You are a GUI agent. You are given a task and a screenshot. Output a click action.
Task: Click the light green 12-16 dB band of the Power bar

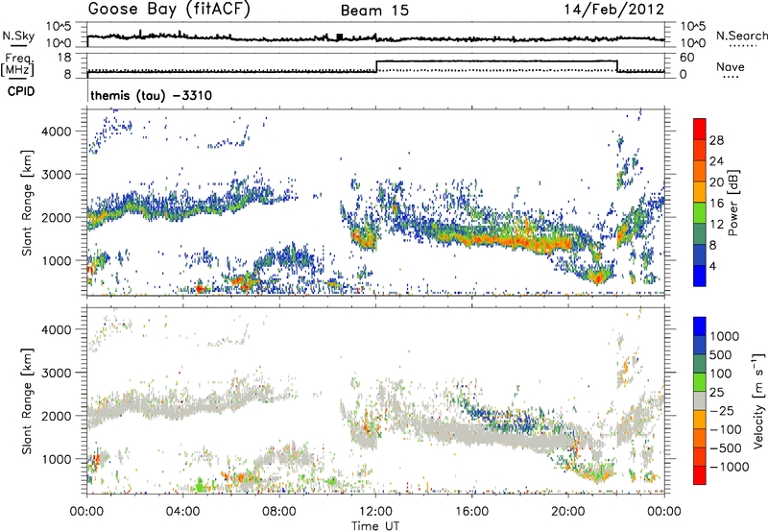pos(700,213)
